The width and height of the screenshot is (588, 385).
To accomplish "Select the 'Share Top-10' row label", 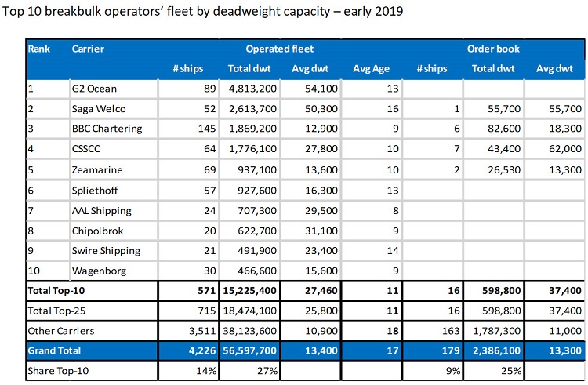I will tap(58, 371).
